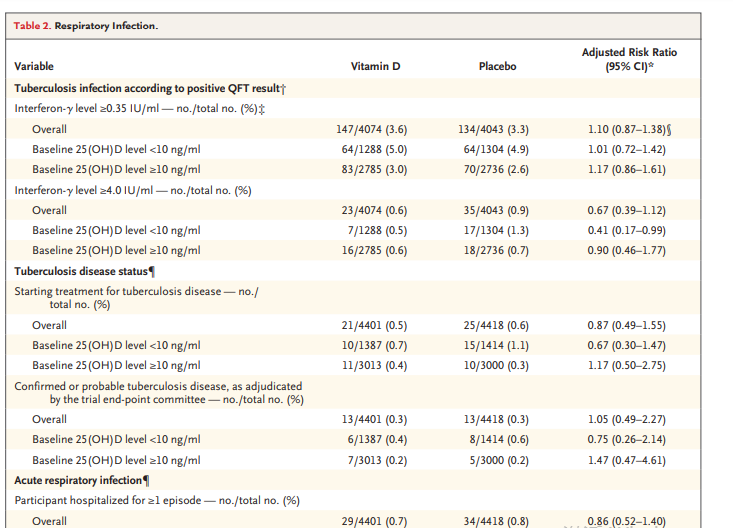This screenshot has width=733, height=528.
Task: Click the risk ratio 0.41 (0.17–0.99)
Action: coord(626,231)
